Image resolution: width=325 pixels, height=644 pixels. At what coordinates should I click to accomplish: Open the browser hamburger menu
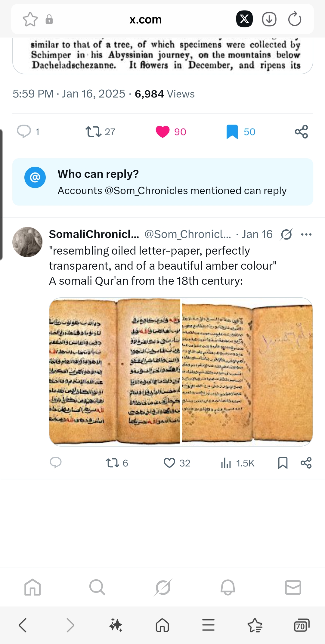pos(208,625)
